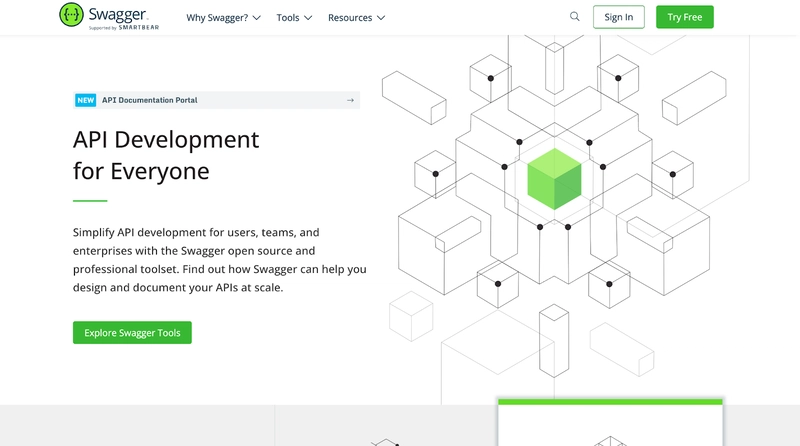Viewport: 800px width, 446px height.
Task: Expand the Why Swagger? menu
Action: (x=223, y=17)
